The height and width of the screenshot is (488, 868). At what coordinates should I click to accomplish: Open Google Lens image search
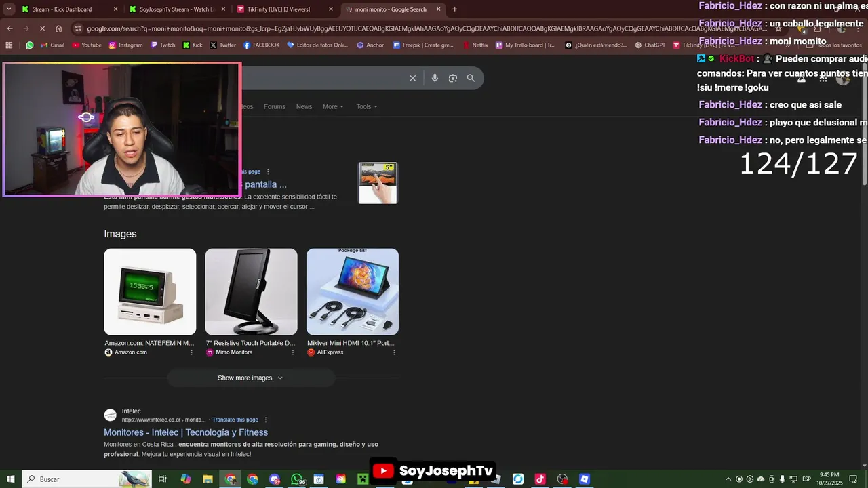point(453,78)
